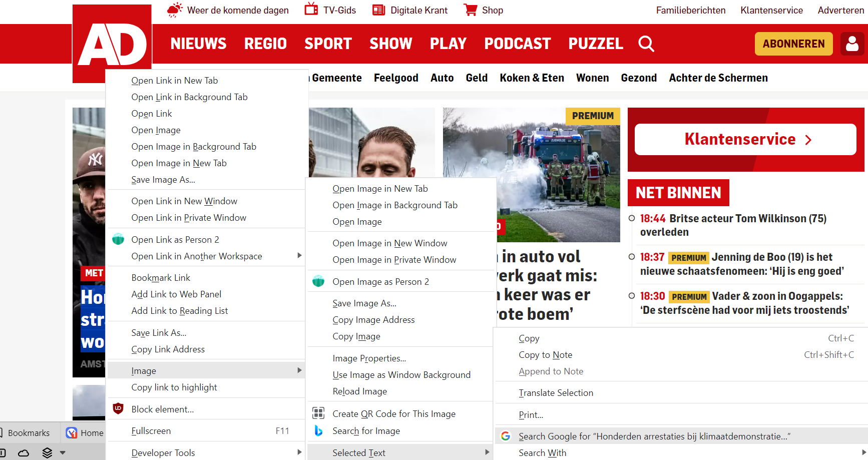Click Adverteren in top bar

[x=841, y=10]
